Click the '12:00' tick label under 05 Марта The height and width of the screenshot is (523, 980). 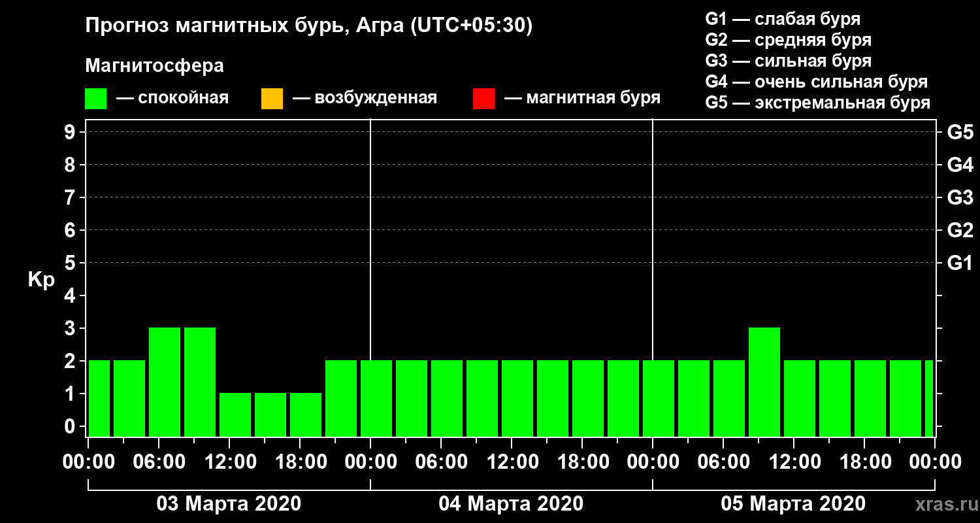tap(794, 462)
